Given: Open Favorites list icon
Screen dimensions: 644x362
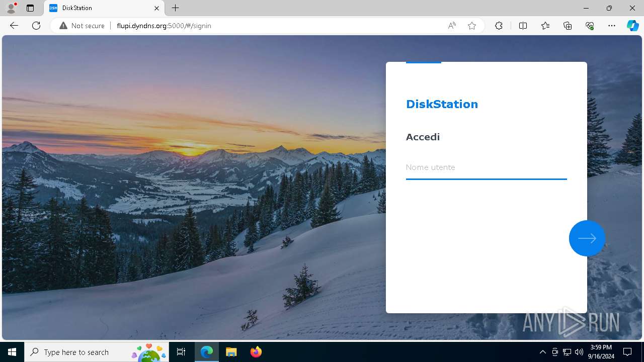Looking at the screenshot, I should click(x=545, y=26).
